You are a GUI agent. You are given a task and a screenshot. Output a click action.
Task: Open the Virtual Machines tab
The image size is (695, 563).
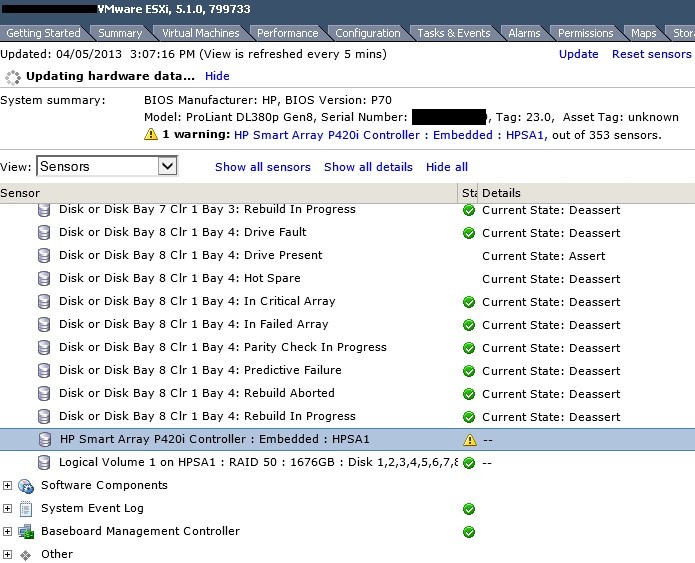tap(200, 33)
